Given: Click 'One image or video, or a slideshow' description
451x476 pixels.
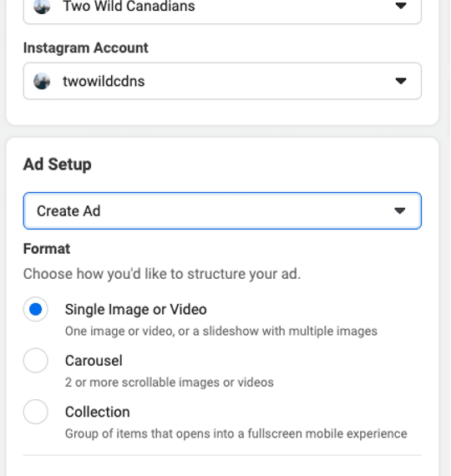Looking at the screenshot, I should 221,331.
